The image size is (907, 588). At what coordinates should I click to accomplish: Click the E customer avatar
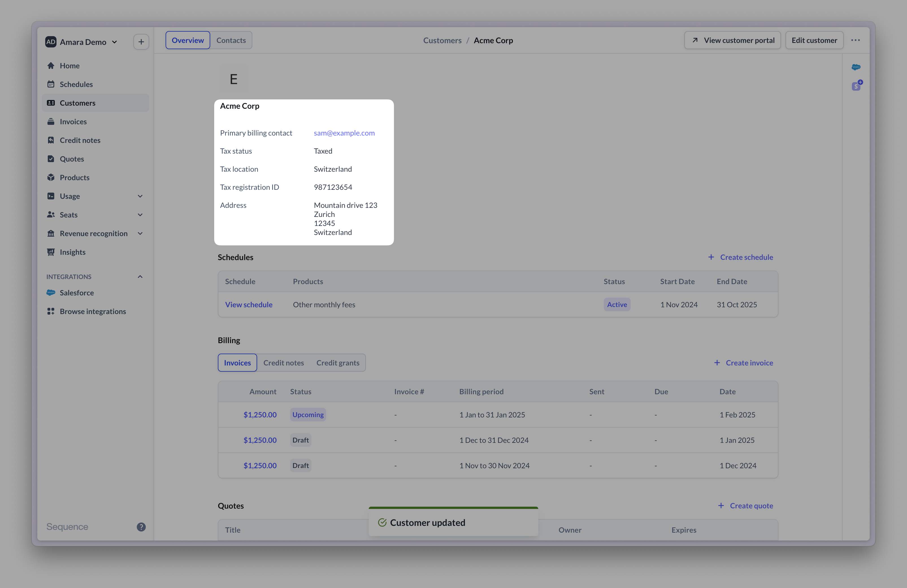click(x=234, y=79)
